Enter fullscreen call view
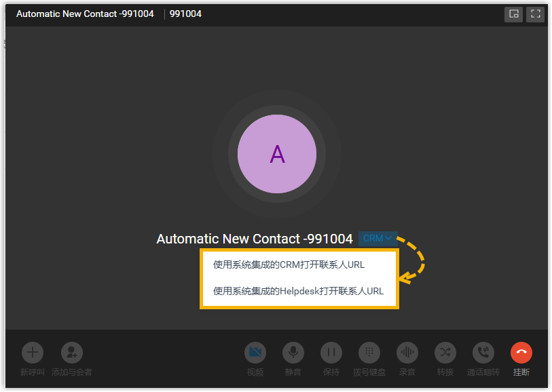 (535, 14)
